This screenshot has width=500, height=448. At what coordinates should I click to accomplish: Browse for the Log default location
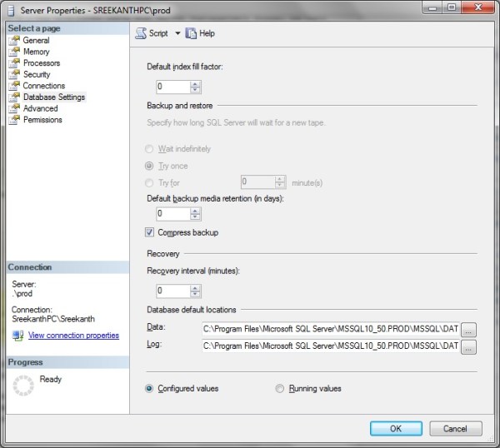[x=468, y=346]
